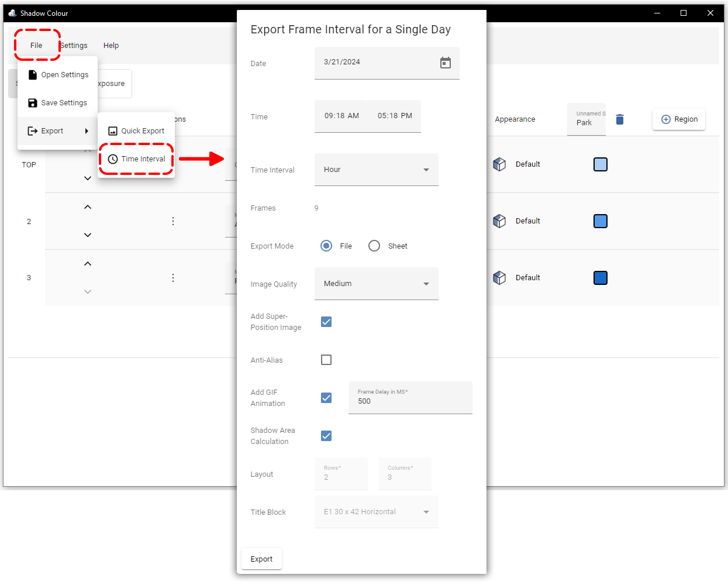Click the Frame Delay in MS input field
The width and height of the screenshot is (728, 585).
(x=410, y=401)
